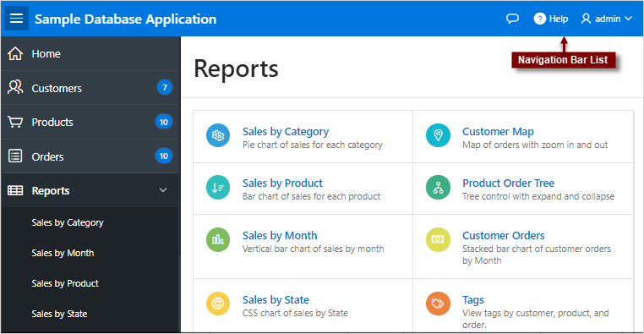Click the Sales by Category gear icon

pyautogui.click(x=218, y=135)
